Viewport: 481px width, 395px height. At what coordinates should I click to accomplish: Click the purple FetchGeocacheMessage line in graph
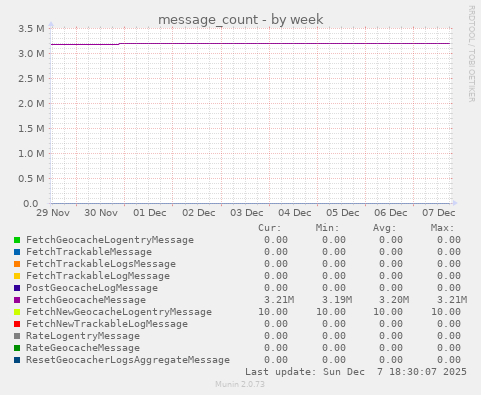click(250, 43)
